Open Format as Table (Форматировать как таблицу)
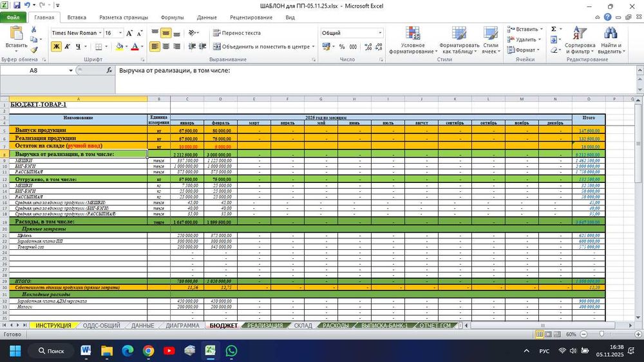 click(459, 40)
